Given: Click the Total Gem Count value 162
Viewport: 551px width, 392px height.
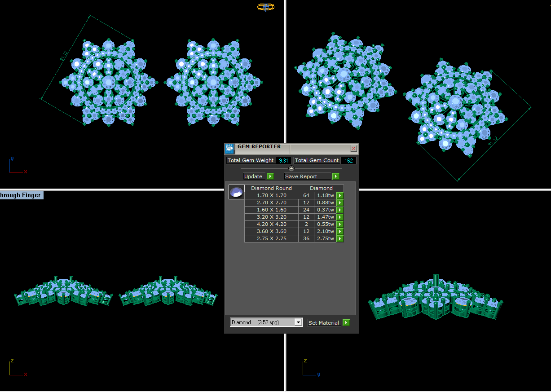Looking at the screenshot, I should (348, 160).
